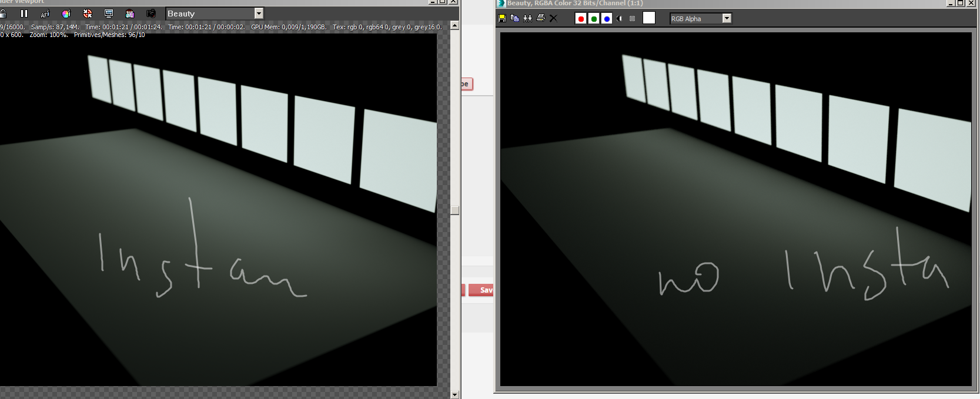Click the Primitives/Meshes: 96/10 status text
Screen dimensions: 980x399
click(x=109, y=35)
